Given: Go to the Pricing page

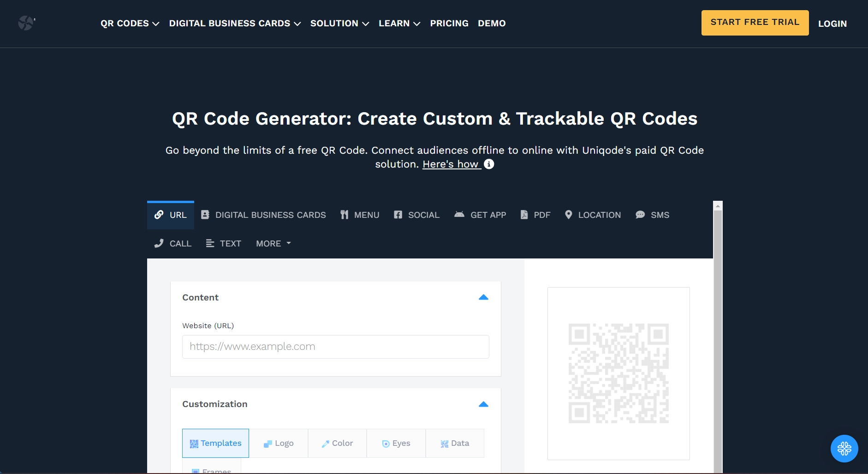Looking at the screenshot, I should [x=449, y=24].
